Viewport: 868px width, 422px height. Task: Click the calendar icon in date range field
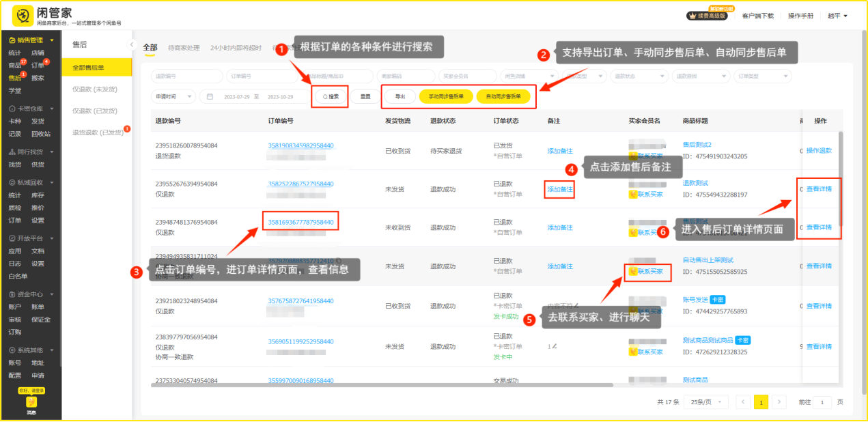210,97
